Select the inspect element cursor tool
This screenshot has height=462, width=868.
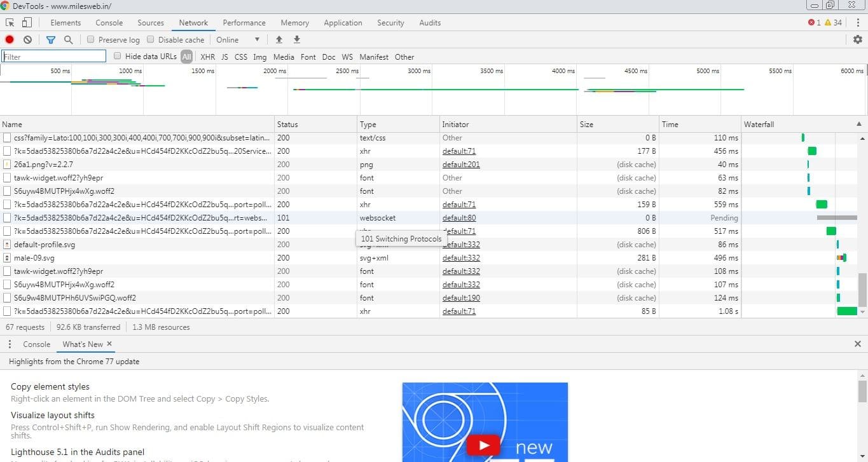point(10,22)
